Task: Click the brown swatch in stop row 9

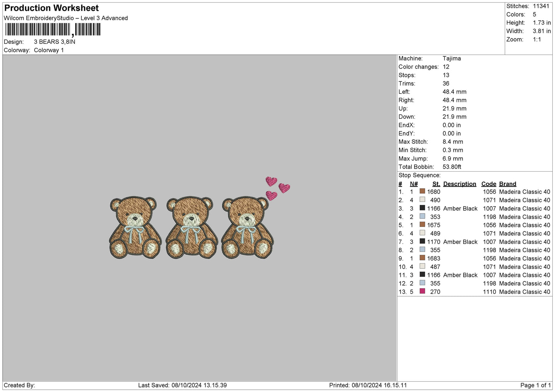Action: click(x=422, y=258)
